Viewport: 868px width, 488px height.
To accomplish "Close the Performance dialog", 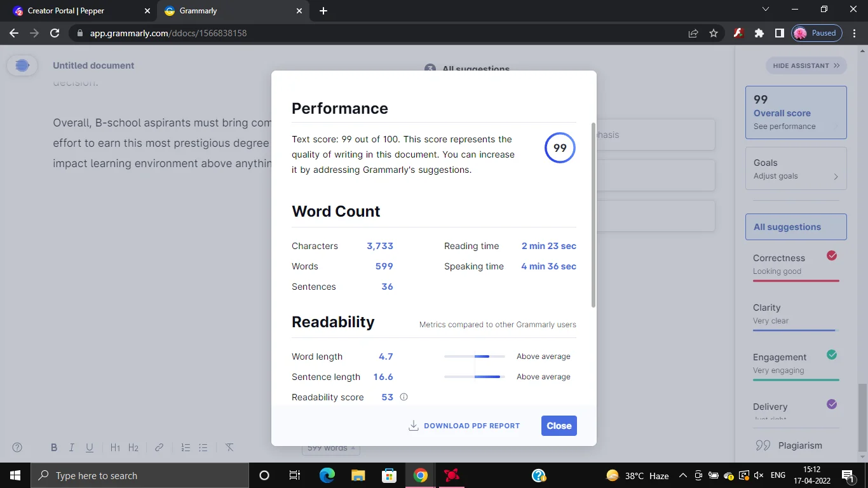I will coord(559,426).
